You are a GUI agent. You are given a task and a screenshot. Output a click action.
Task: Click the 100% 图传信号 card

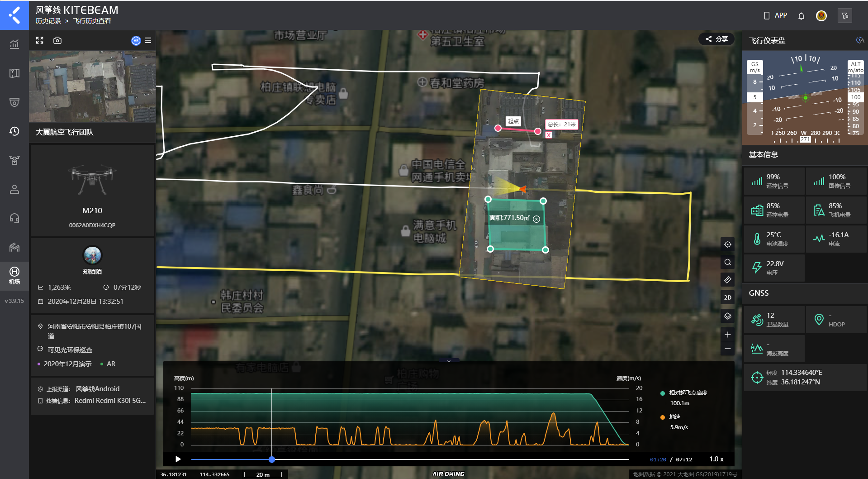(x=836, y=181)
